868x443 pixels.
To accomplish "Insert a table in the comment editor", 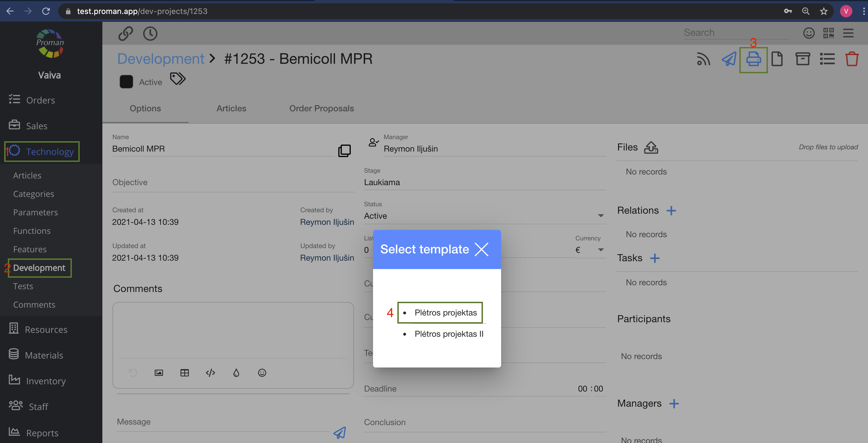I will tap(184, 373).
